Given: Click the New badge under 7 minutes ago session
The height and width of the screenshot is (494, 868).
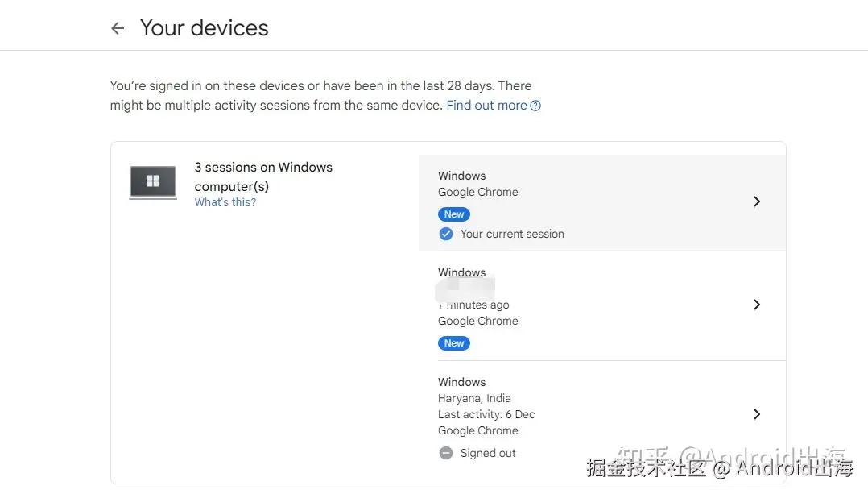Looking at the screenshot, I should pyautogui.click(x=454, y=343).
